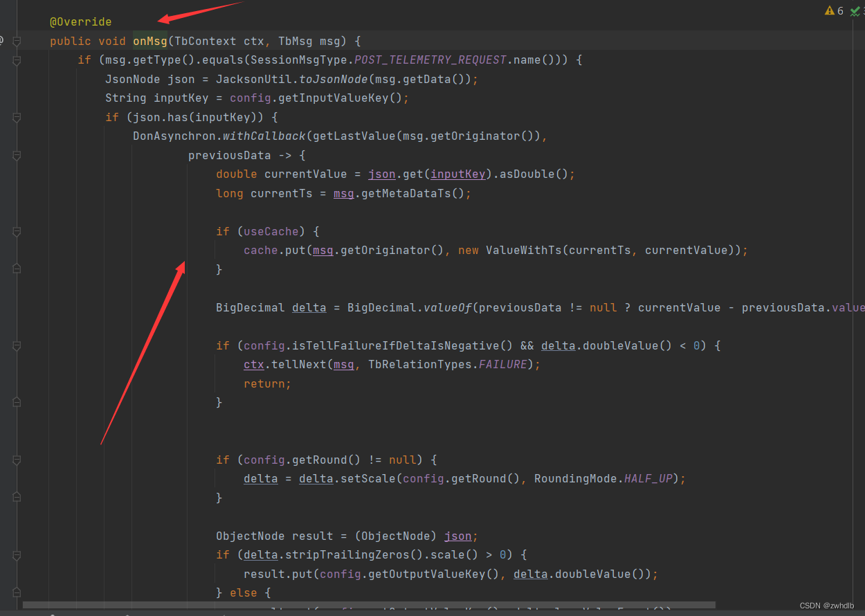Click the fold end marker below the 'return;' line
Screen dimensions: 865x616
pos(17,402)
